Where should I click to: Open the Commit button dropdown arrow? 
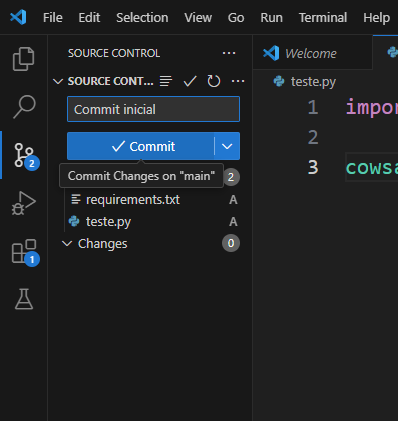pyautogui.click(x=227, y=146)
